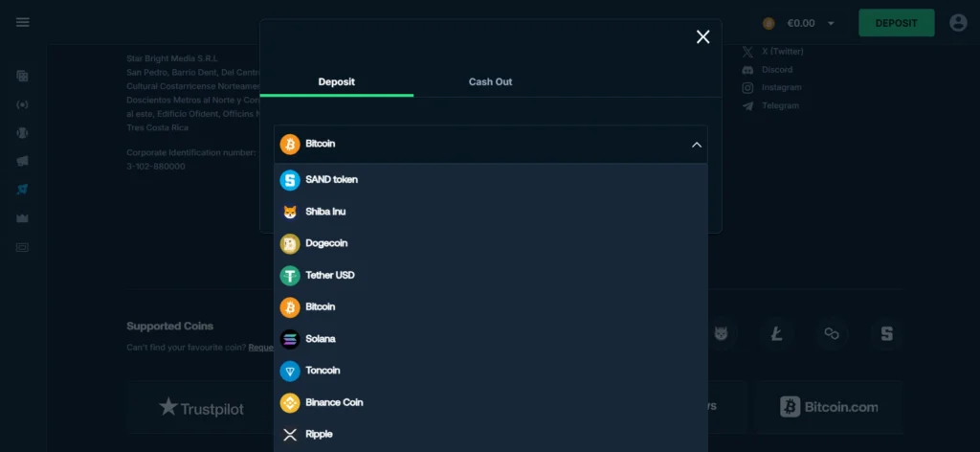The image size is (980, 452).
Task: Click the Telegram social icon
Action: [x=747, y=105]
